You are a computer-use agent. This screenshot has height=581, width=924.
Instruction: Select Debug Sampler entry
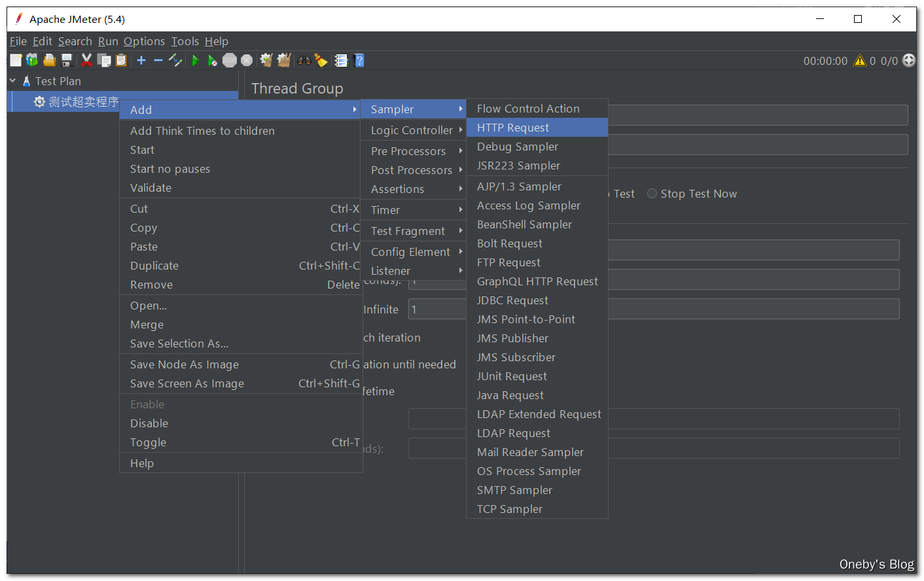[x=537, y=147]
